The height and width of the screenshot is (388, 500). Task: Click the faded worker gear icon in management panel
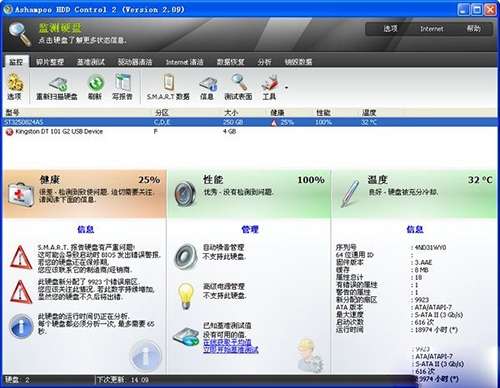[x=309, y=355]
